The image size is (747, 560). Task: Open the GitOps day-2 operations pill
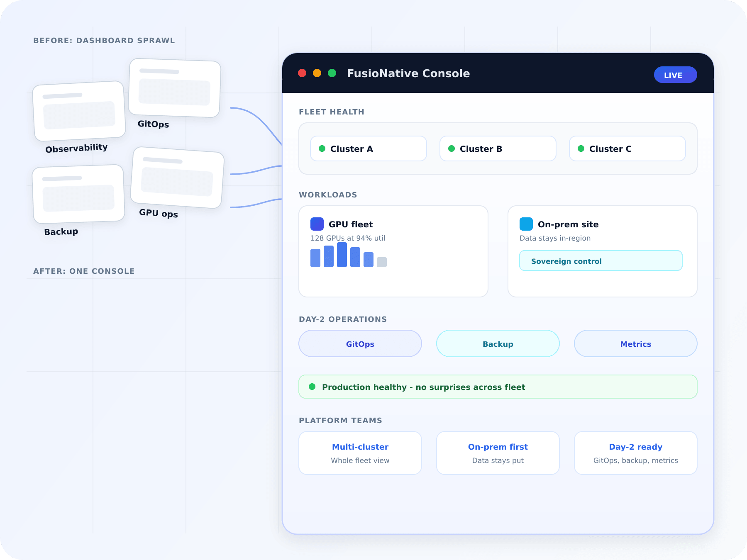coord(360,343)
